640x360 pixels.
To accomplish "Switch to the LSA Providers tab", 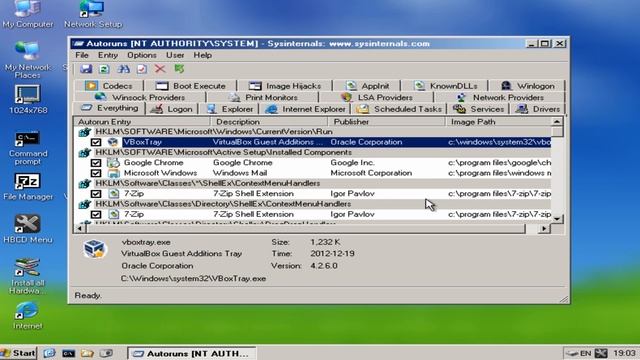I will (x=377, y=97).
